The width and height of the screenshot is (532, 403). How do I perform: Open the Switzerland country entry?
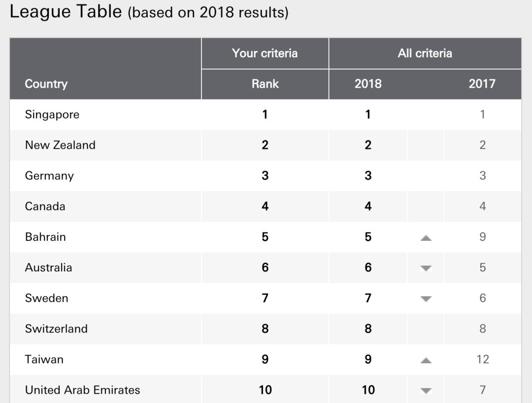(56, 329)
